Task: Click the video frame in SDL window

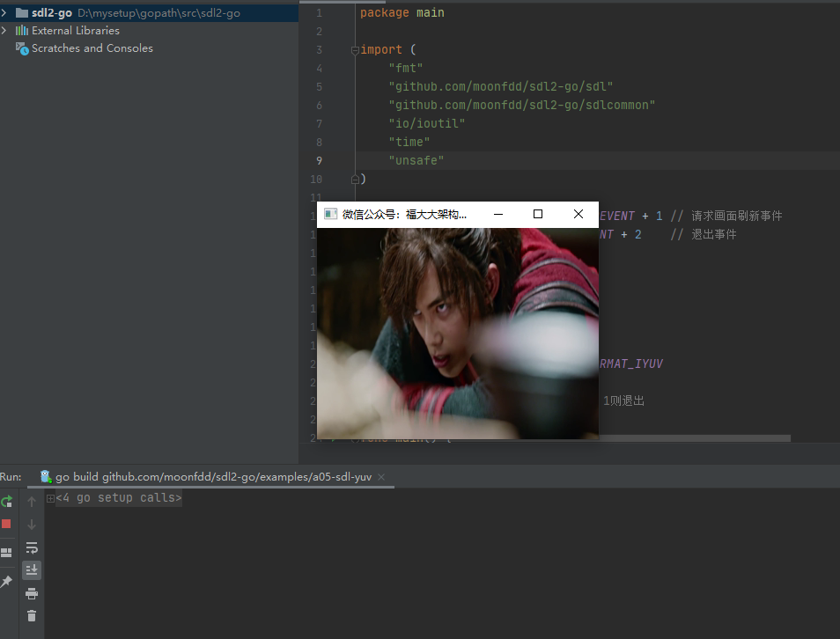Action: click(458, 334)
